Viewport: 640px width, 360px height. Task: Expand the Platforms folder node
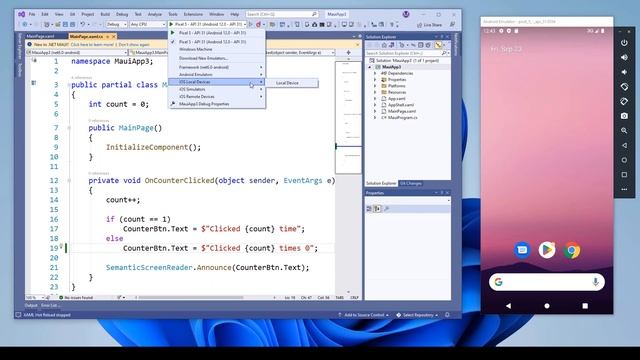click(375, 86)
